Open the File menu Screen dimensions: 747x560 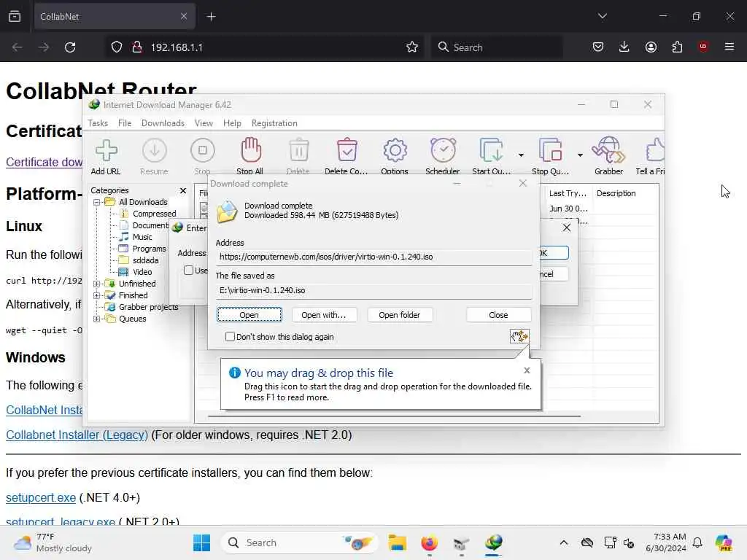pos(124,123)
